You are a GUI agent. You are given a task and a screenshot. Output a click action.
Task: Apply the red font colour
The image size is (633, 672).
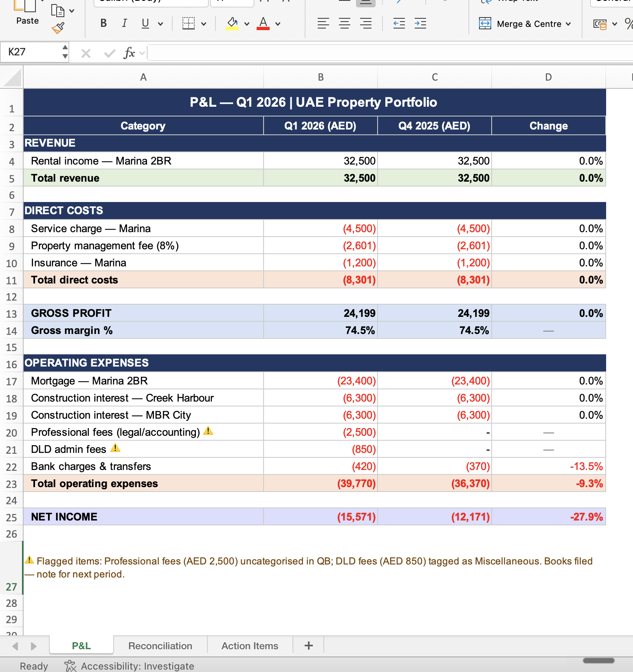point(264,24)
